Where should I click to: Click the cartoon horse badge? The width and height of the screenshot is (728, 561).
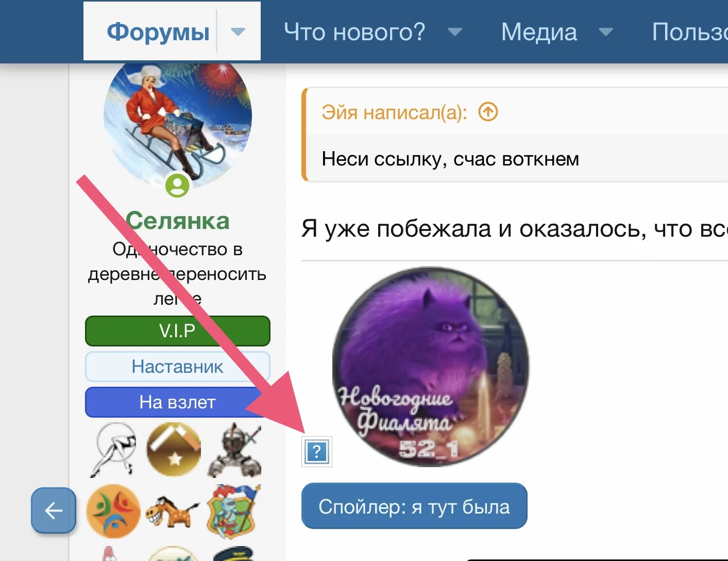(x=172, y=511)
